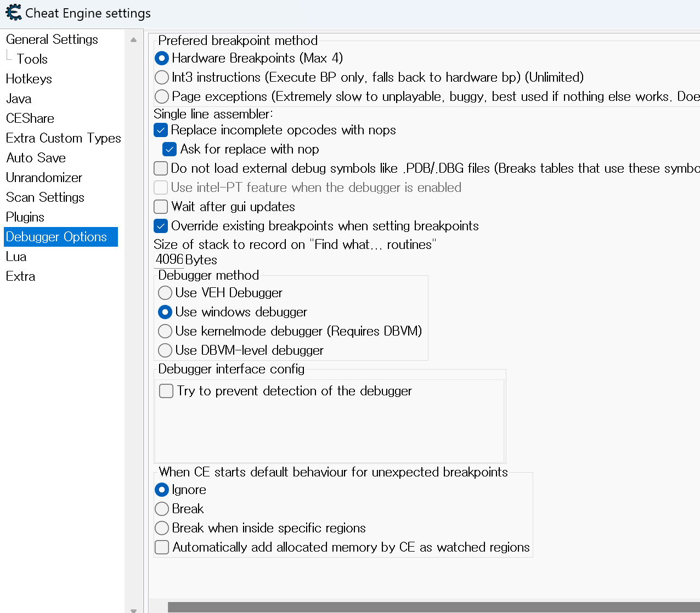
Task: Click the stack size 4096 input field
Action: point(169,260)
